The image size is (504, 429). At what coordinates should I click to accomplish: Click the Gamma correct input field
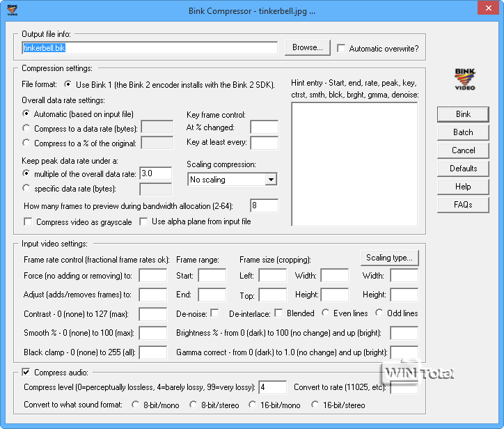(x=404, y=352)
